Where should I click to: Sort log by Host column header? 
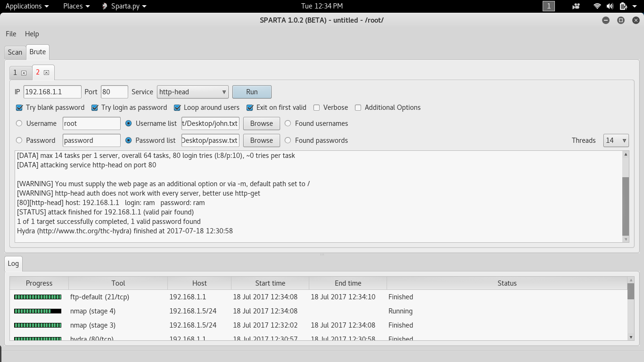coord(199,283)
